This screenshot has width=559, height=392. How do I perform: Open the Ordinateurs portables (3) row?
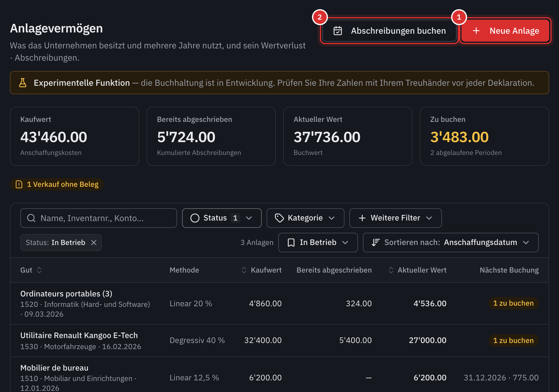pos(279,303)
